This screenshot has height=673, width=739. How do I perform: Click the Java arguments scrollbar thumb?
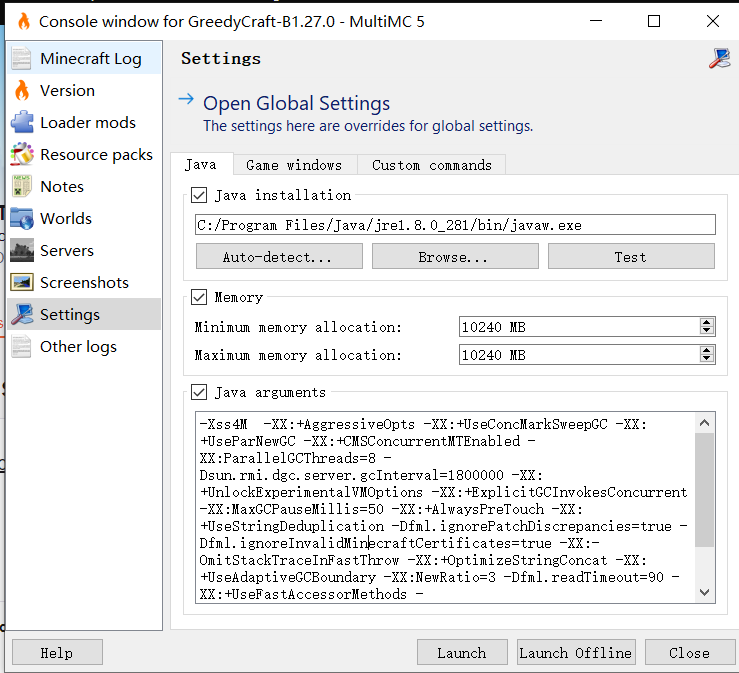click(x=705, y=490)
